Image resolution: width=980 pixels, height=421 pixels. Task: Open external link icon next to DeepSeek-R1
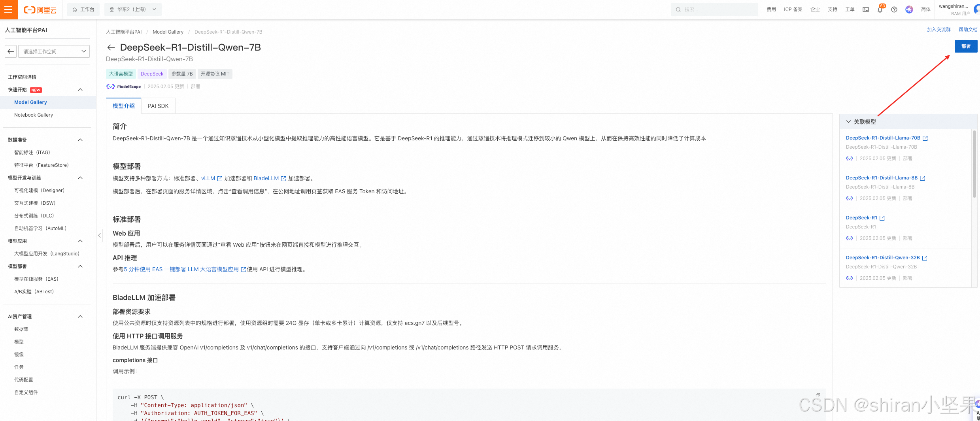tap(882, 218)
